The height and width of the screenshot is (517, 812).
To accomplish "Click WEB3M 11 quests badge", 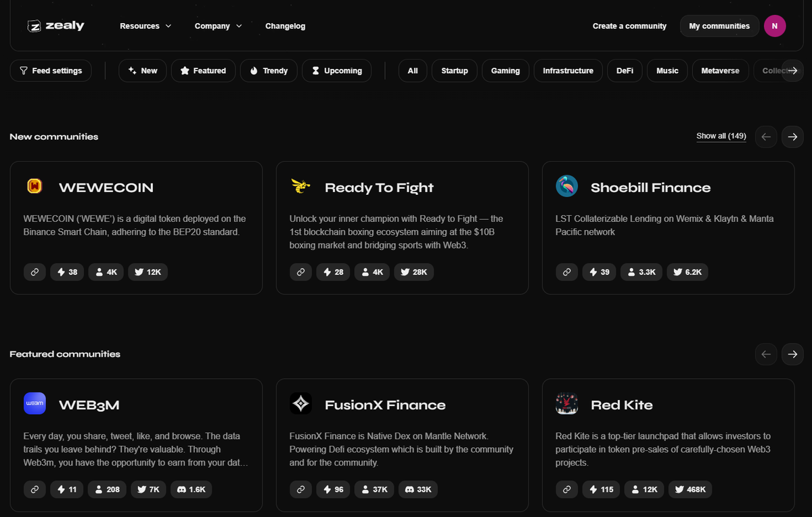I will [66, 489].
